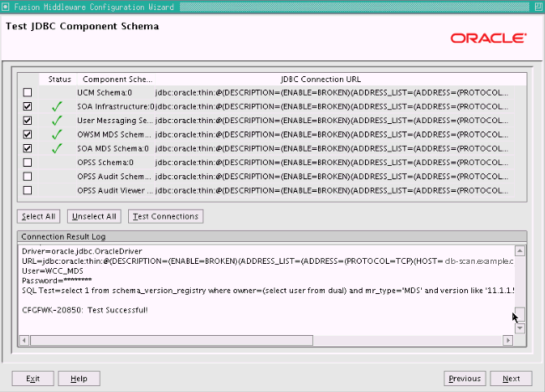Image resolution: width=545 pixels, height=392 pixels.
Task: Check the OPSS Audit Schema checkbox
Action: (28, 177)
